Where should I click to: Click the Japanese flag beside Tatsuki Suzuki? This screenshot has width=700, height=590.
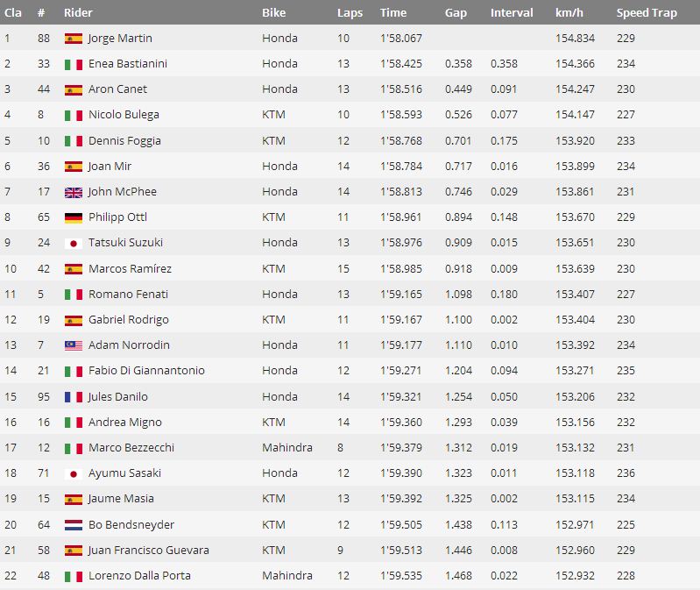point(74,244)
